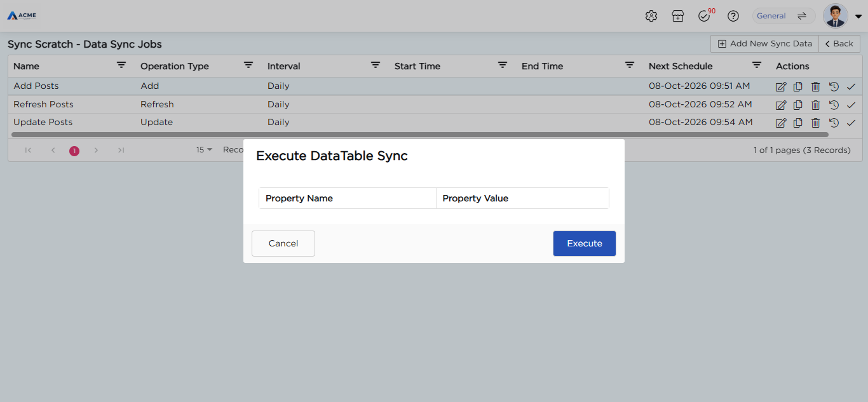This screenshot has width=868, height=402.
Task: Edit the Add Posts sync job
Action: click(781, 87)
